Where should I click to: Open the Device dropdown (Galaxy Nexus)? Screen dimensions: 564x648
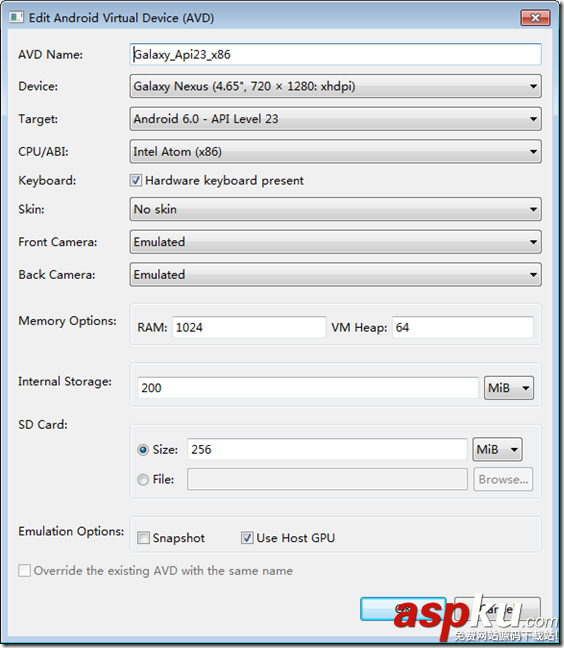(336, 86)
